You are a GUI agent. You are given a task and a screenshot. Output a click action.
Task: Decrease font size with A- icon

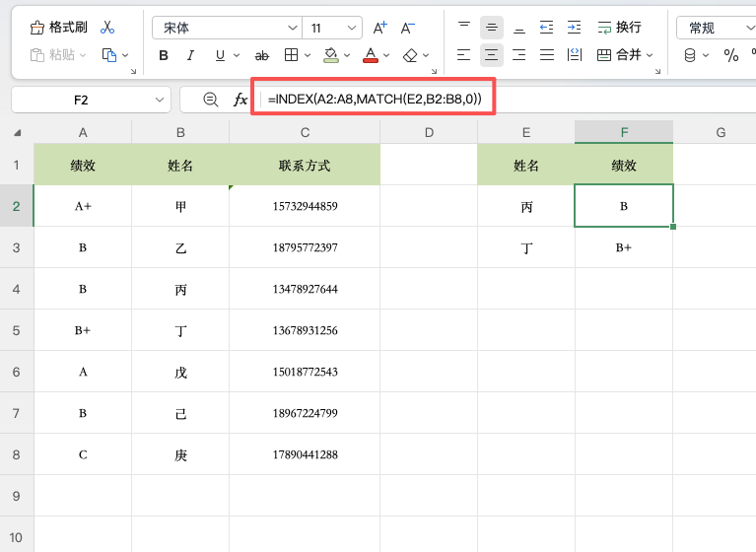407,28
